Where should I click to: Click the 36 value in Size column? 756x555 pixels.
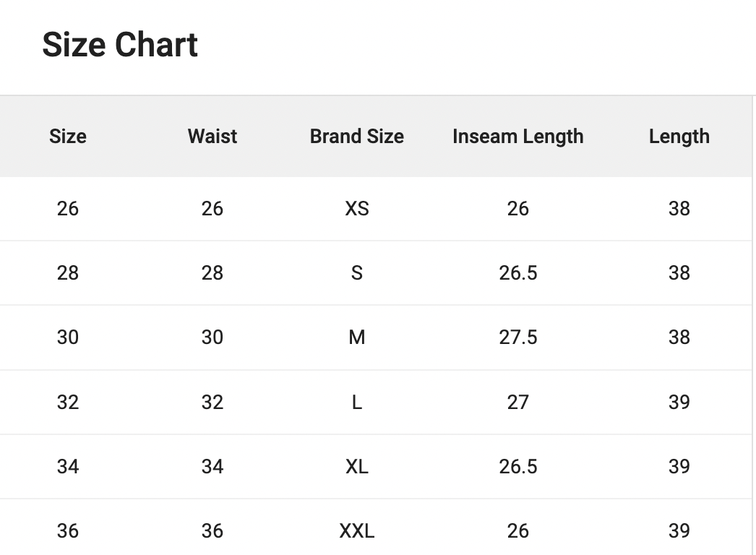pyautogui.click(x=68, y=531)
